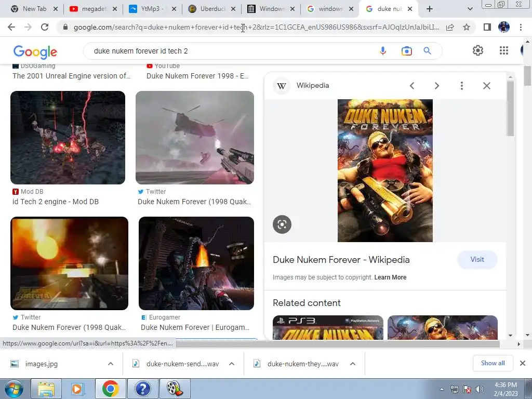Open Help and Support taskbar icon
This screenshot has width=532, height=399.
[142, 389]
